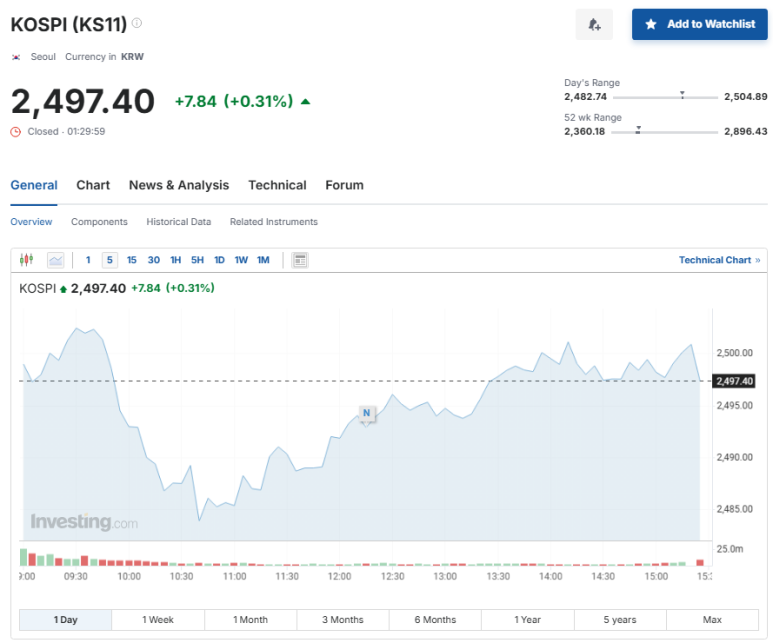Open the Forum tab
Viewport: 773px width, 643px height.
[344, 185]
